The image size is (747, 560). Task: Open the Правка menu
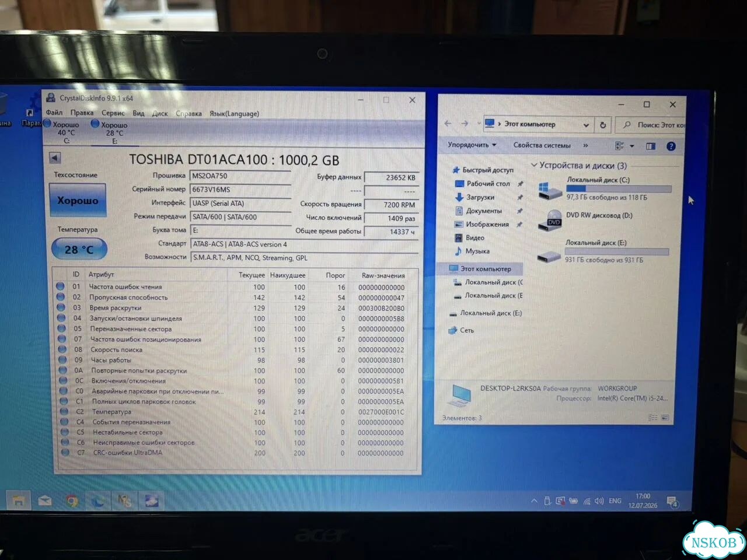(x=82, y=113)
